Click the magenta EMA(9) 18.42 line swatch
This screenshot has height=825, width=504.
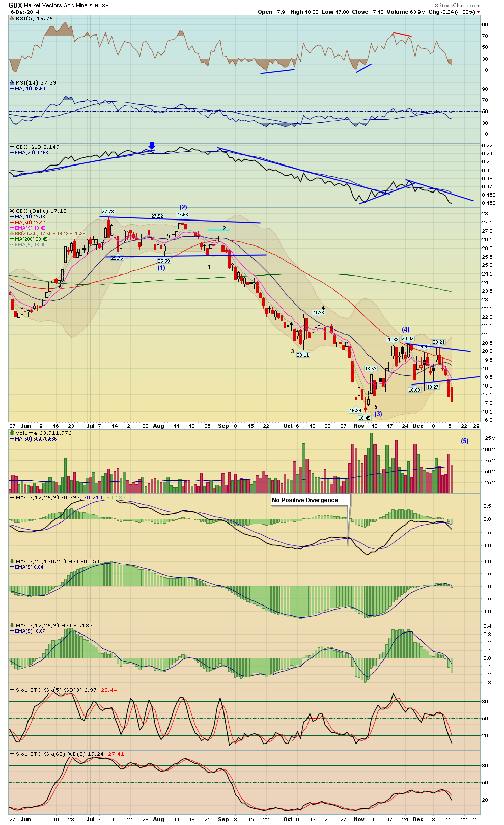(12, 228)
